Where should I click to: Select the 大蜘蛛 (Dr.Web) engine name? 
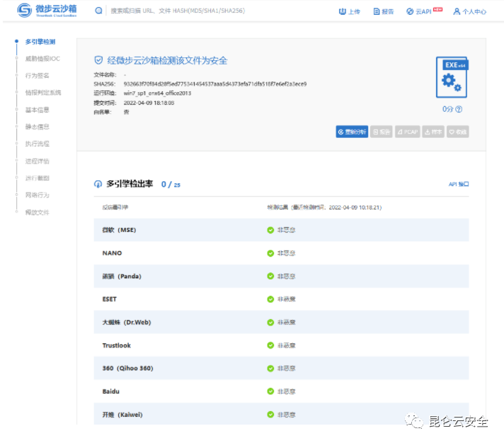click(127, 322)
